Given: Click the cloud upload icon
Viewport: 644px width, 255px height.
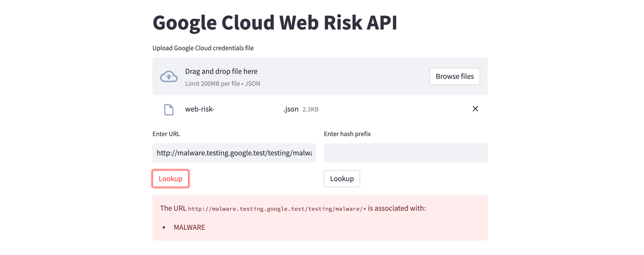Looking at the screenshot, I should tap(169, 77).
